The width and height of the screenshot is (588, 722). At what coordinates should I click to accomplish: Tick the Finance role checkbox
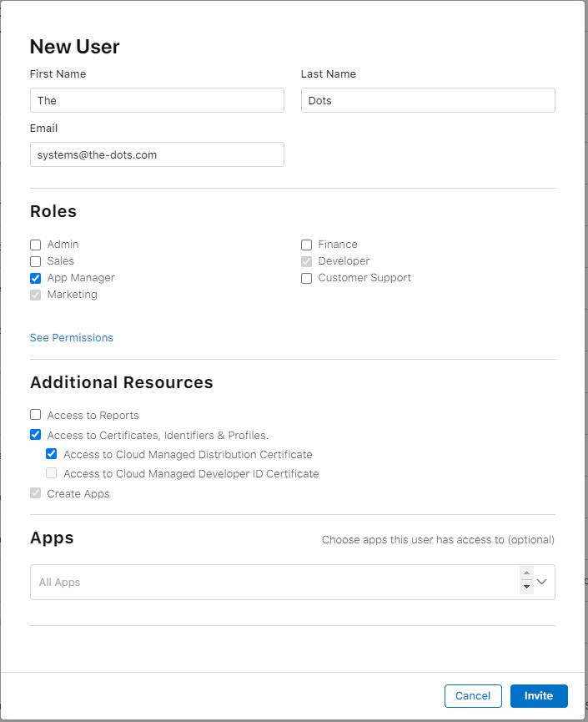pyautogui.click(x=306, y=245)
